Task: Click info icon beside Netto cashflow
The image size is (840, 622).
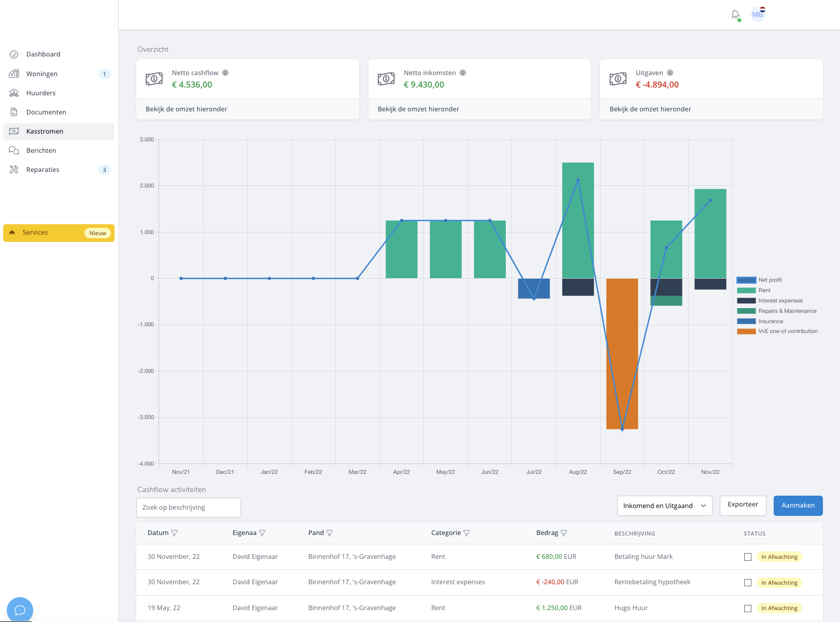Action: pos(225,73)
